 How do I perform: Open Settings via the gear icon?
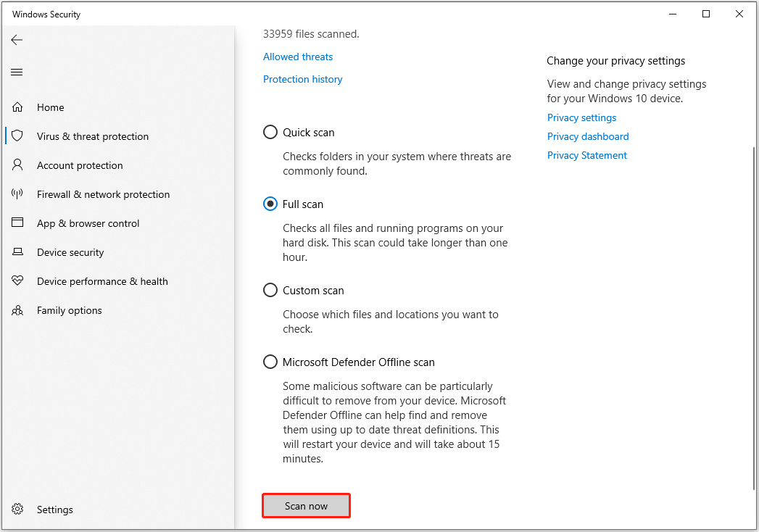pos(18,510)
